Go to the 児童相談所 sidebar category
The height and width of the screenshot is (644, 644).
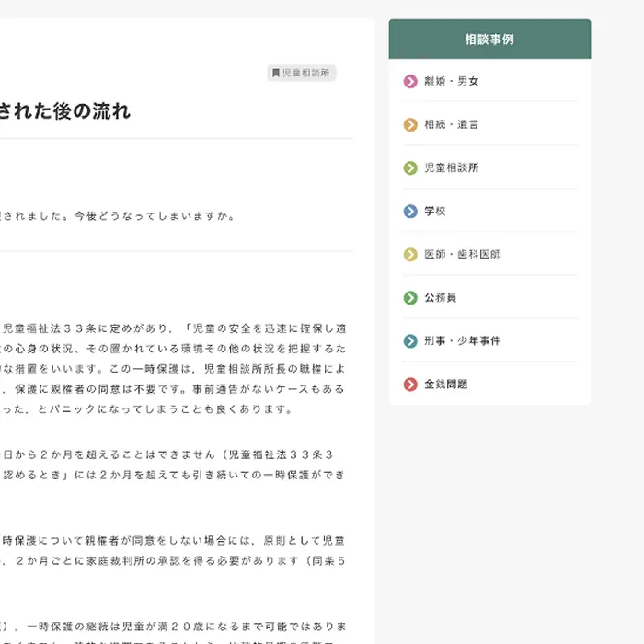click(x=452, y=168)
